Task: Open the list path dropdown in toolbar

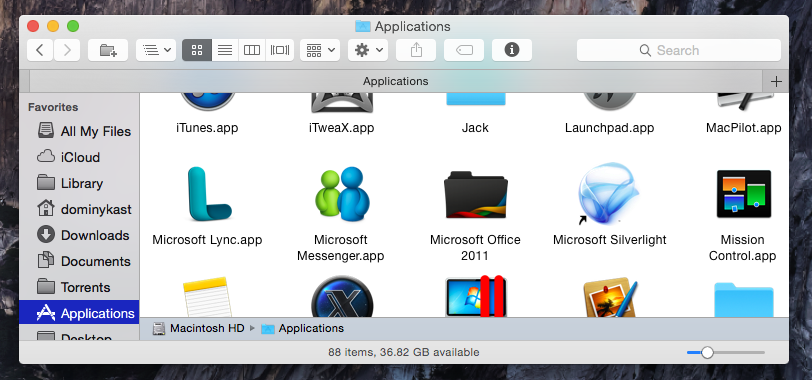Action: pyautogui.click(x=156, y=50)
